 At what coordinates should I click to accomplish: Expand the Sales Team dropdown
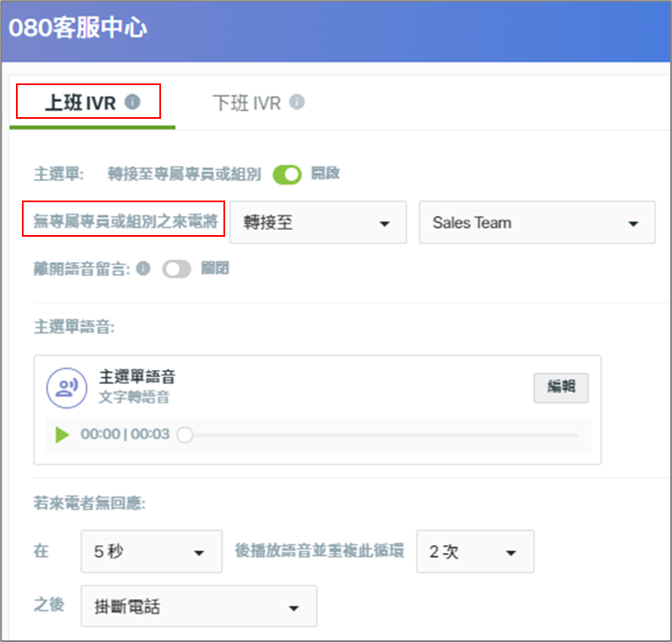(537, 222)
